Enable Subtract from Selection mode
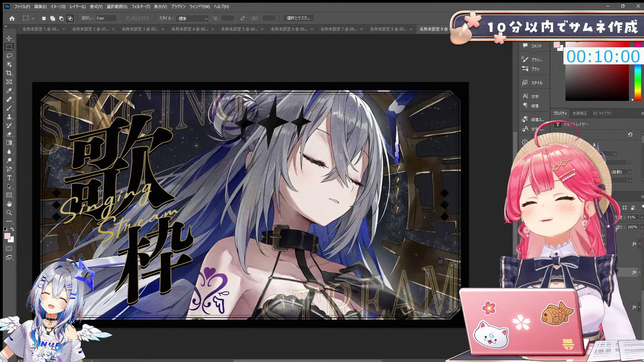The width and height of the screenshot is (644, 362). pyautogui.click(x=61, y=18)
